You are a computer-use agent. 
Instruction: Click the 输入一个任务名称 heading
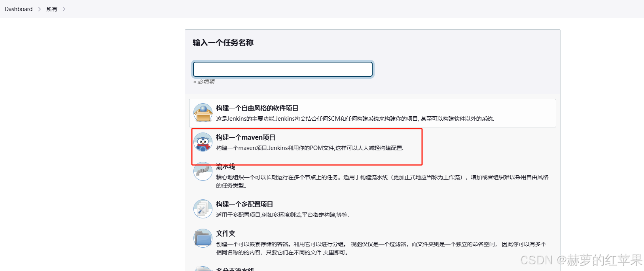(223, 43)
